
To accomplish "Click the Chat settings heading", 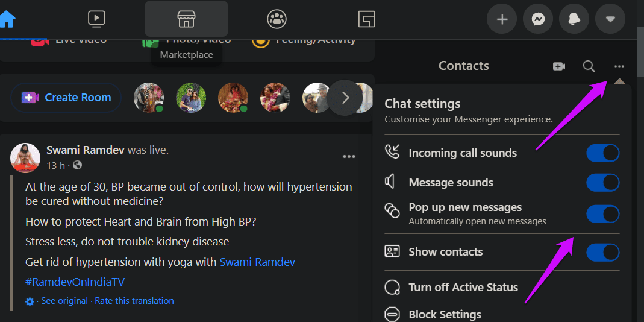I will (x=422, y=104).
